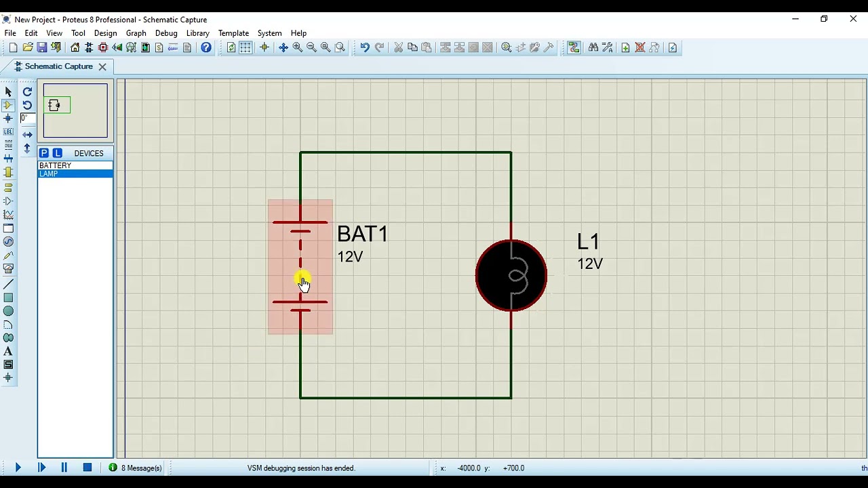Select the arrow Selection mode tool
Image resolution: width=868 pixels, height=488 pixels.
pos(8,91)
